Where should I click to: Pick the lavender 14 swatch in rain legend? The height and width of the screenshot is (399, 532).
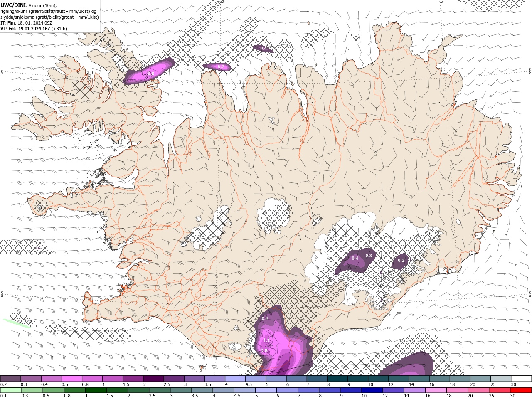pyautogui.click(x=415, y=390)
